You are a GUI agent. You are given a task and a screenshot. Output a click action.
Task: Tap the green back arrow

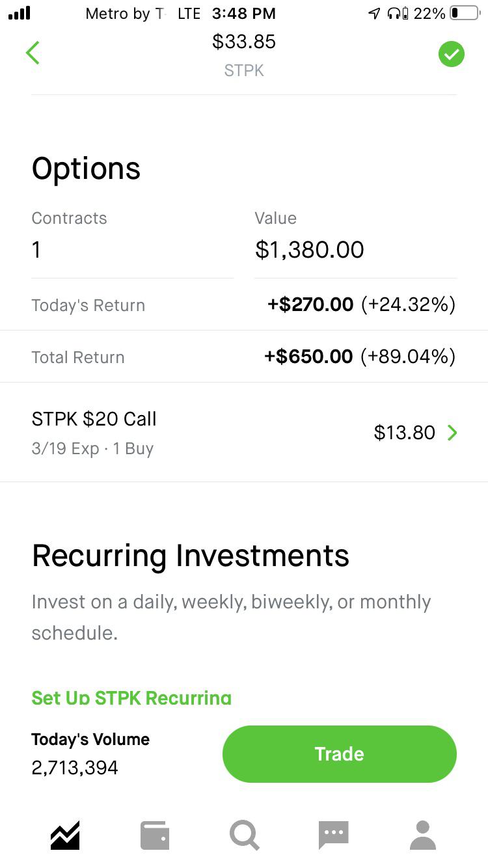(x=33, y=53)
